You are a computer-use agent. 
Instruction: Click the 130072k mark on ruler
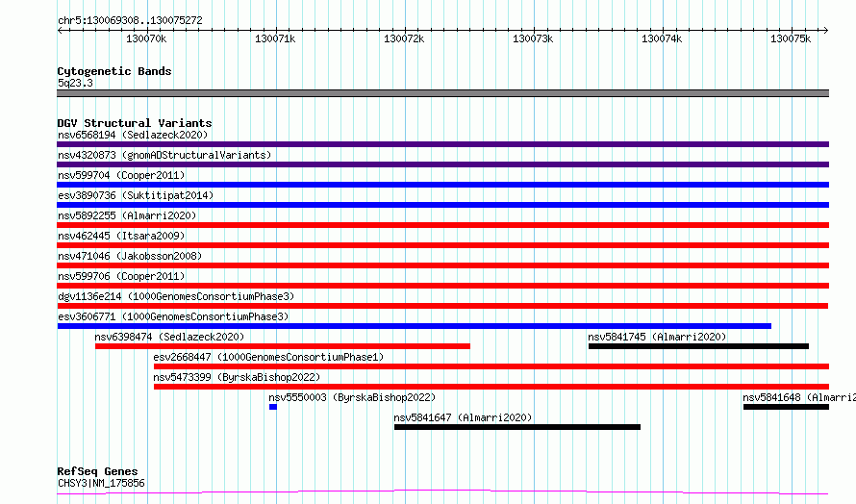pyautogui.click(x=403, y=38)
